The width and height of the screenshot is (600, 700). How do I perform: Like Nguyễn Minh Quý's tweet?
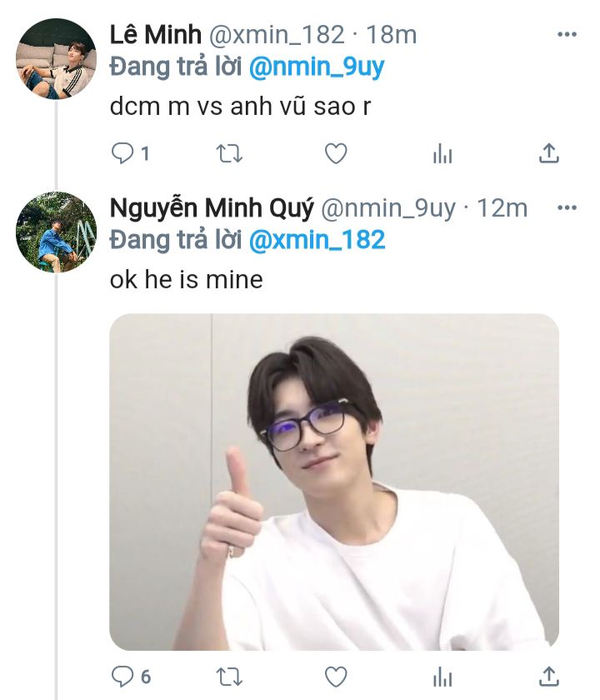[336, 674]
